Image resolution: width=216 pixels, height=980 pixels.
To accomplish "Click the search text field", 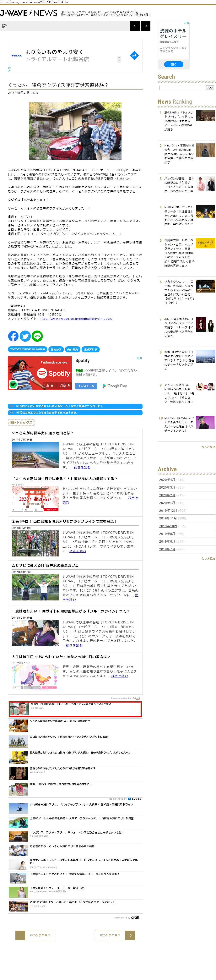I will [x=182, y=88].
